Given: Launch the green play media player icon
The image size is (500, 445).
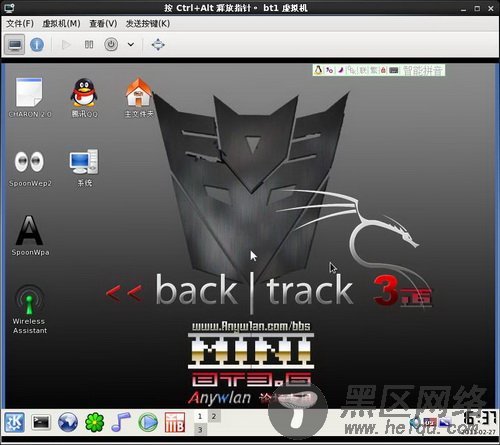Looking at the screenshot, I should 148,422.
